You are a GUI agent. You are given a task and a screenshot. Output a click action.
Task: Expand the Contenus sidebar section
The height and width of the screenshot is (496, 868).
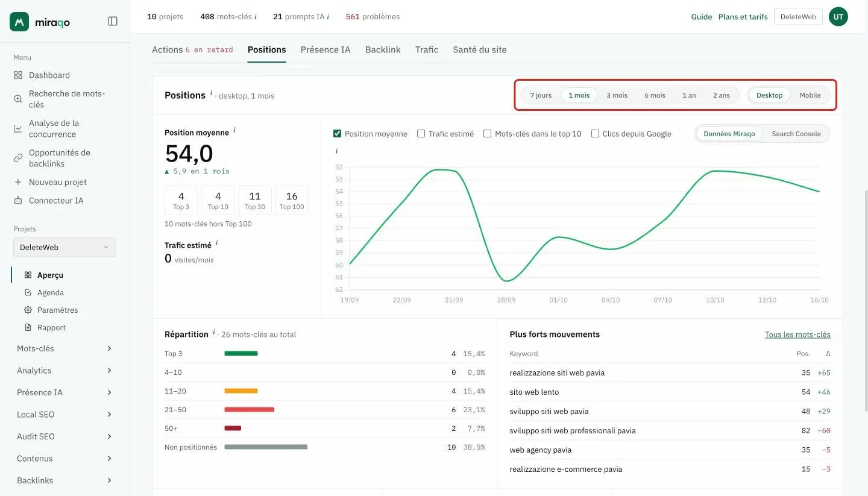(64, 459)
